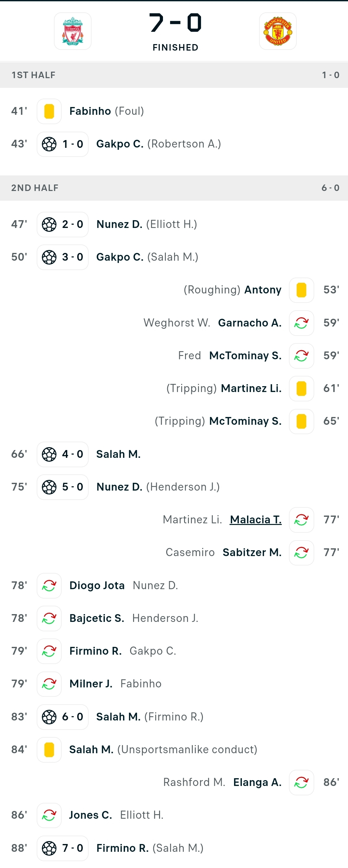This screenshot has height=868, width=348.
Task: Click Antony's yellow card icon at 53'
Action: coord(302,290)
